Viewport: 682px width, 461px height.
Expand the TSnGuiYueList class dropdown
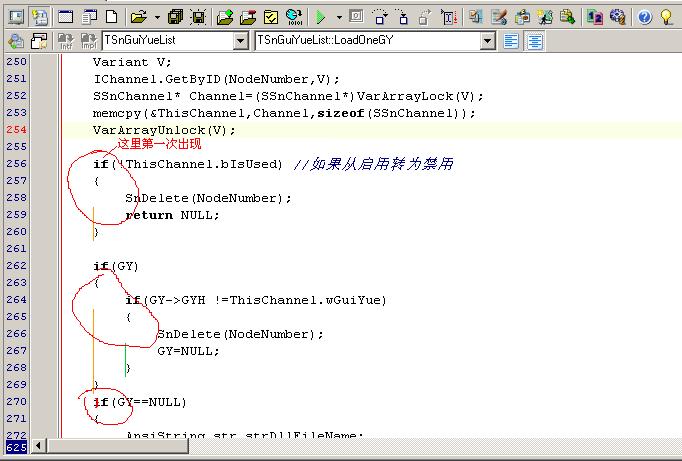click(240, 41)
